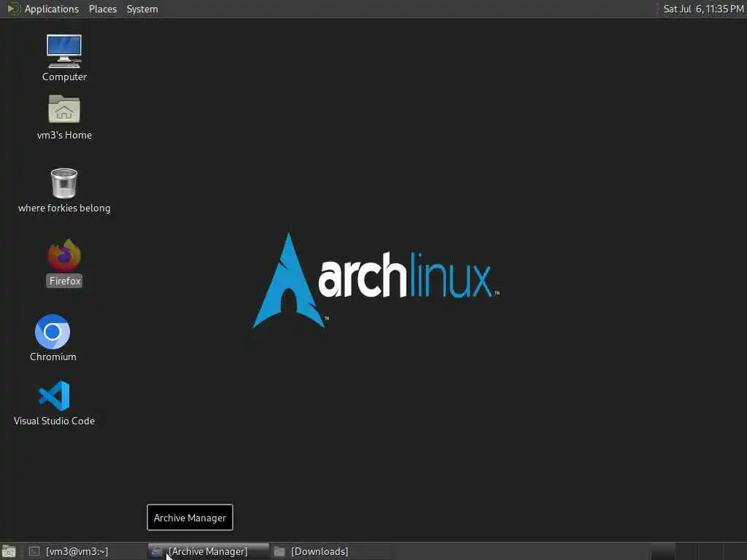
Task: Restore the Archive Manager window from taskbar
Action: point(208,551)
